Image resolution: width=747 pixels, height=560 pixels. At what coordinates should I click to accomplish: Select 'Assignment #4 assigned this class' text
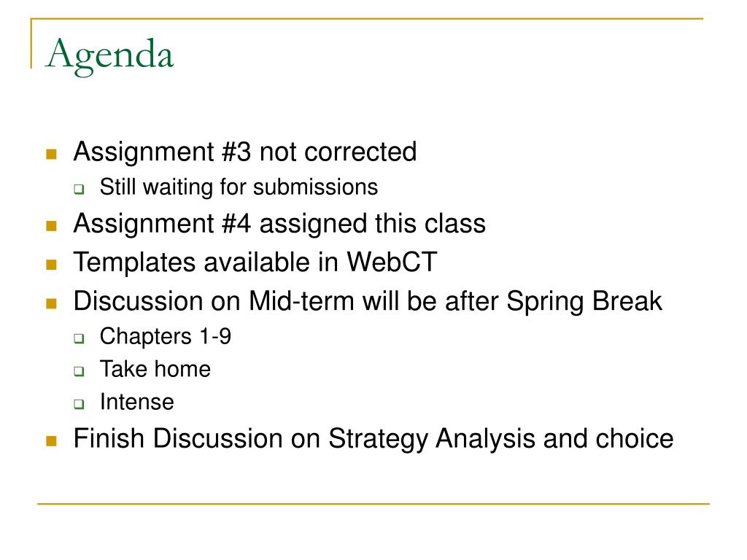point(279,223)
